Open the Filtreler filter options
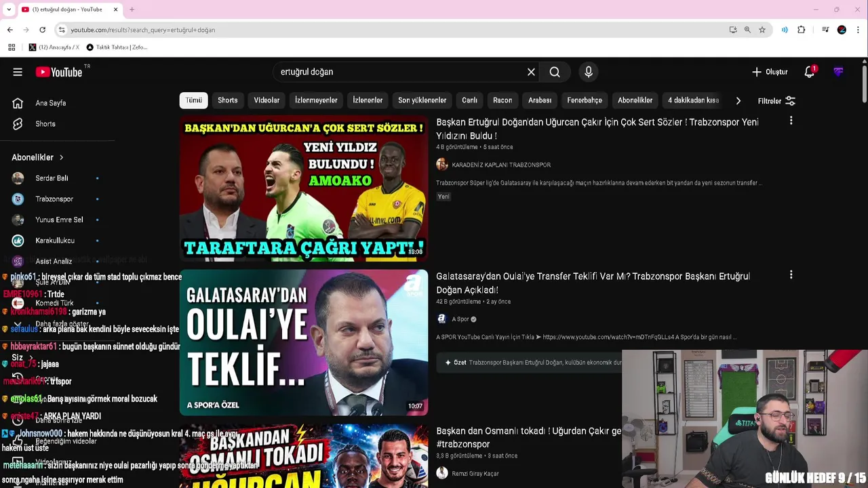This screenshot has height=488, width=868. coord(776,101)
